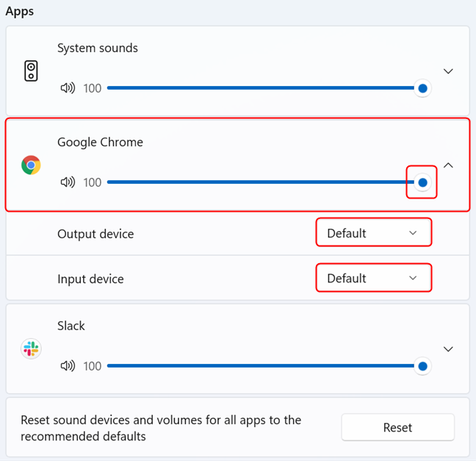Click the System sounds speaker device icon
This screenshot has width=476, height=461.
pos(31,71)
